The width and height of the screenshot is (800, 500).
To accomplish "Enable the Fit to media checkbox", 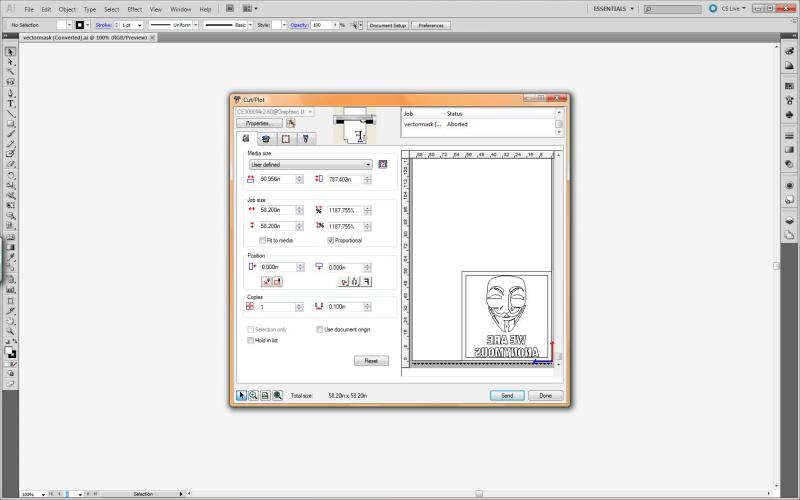I will click(263, 240).
